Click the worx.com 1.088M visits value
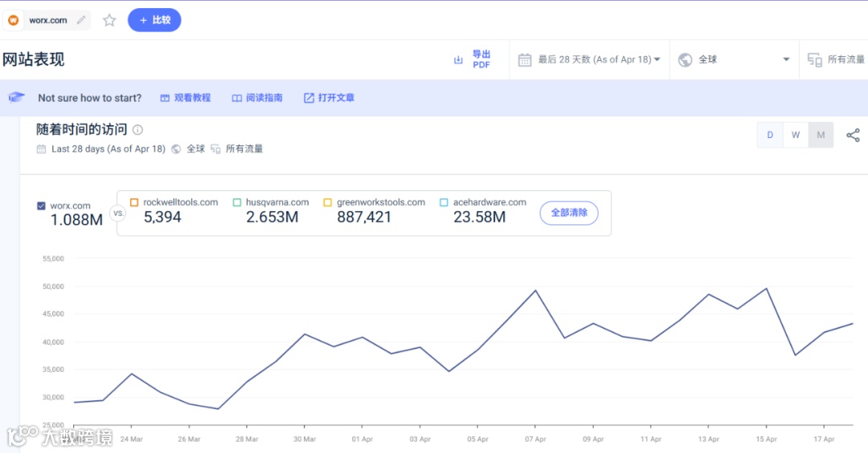Viewport: 868px width, 453px height. tap(76, 220)
